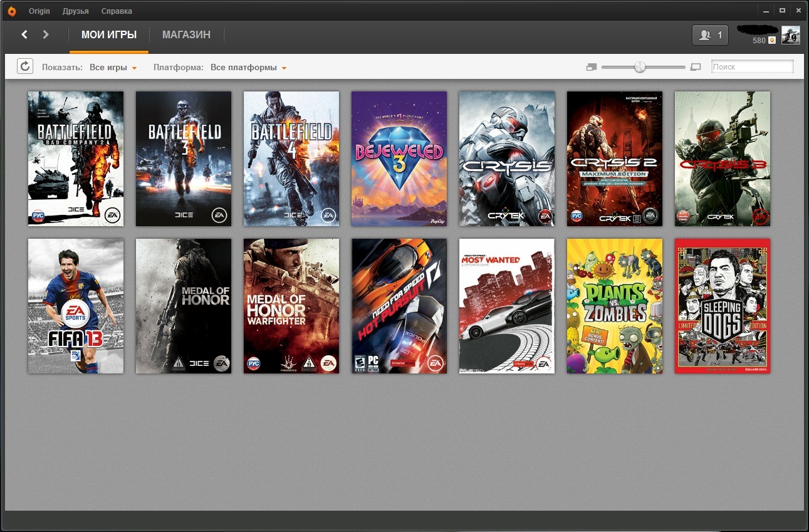Select the first Crysis cover
The image size is (809, 532).
tap(507, 159)
